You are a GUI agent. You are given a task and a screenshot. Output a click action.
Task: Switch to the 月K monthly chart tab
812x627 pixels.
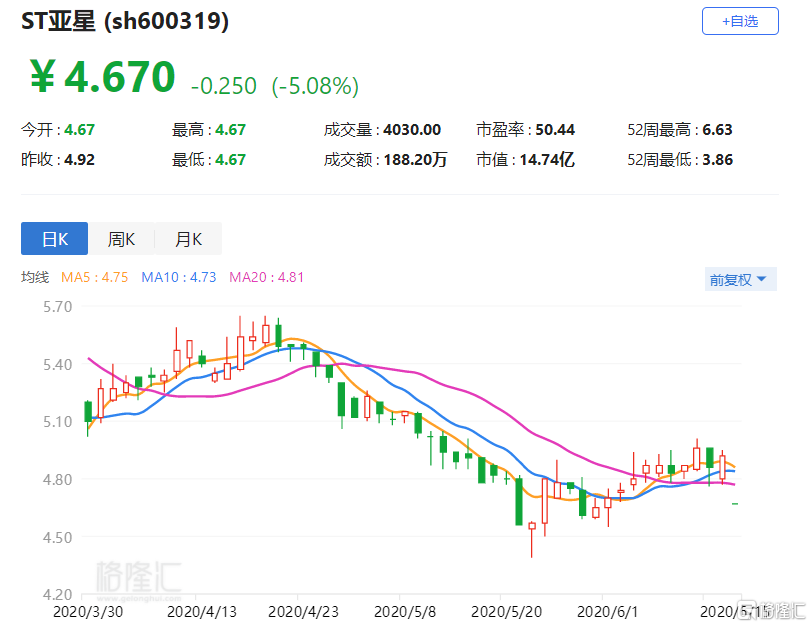tap(188, 239)
